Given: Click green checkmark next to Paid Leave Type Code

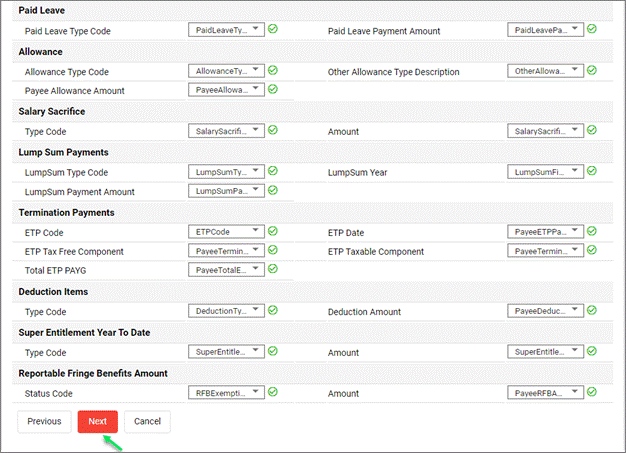Looking at the screenshot, I should click(273, 30).
